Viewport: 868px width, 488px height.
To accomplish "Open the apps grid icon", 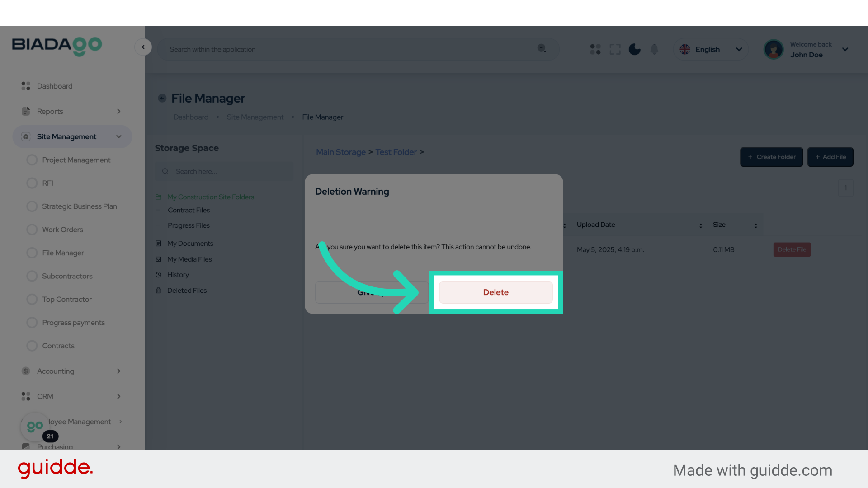I will [595, 49].
